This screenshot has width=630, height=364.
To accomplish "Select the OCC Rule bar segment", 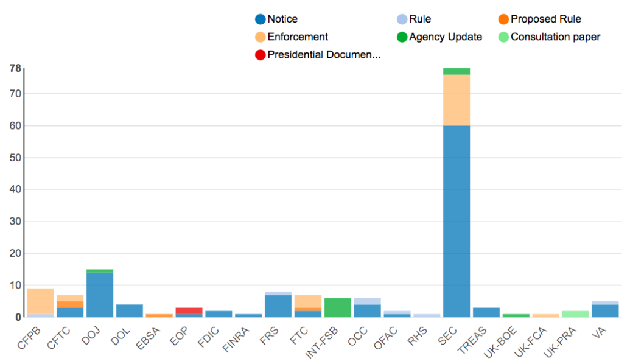I will pyautogui.click(x=367, y=301).
